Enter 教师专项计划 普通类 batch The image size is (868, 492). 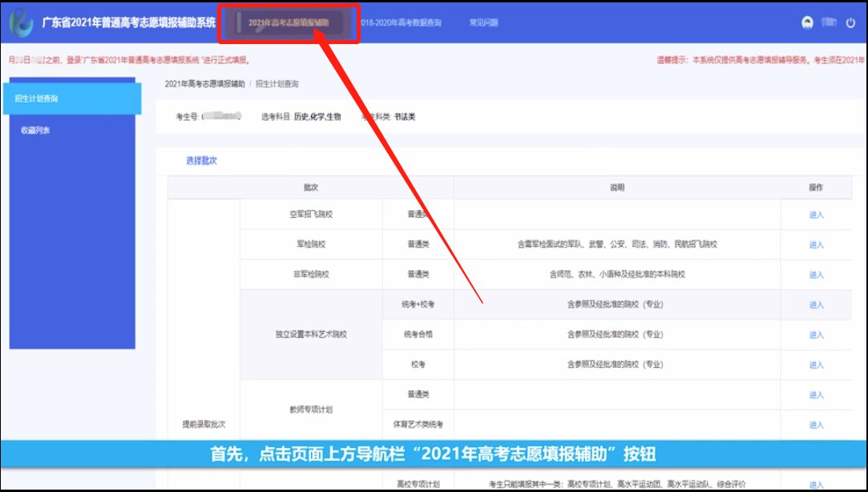[816, 395]
